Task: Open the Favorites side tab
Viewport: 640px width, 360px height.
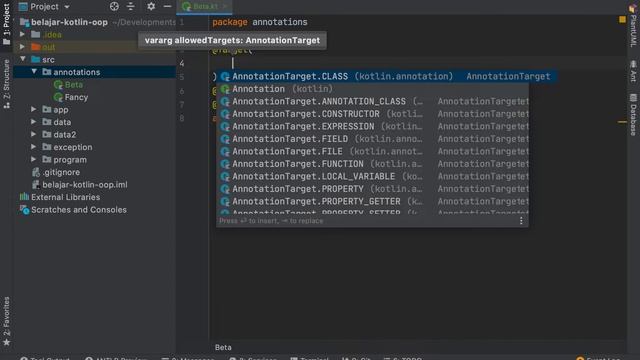Action: 6,321
